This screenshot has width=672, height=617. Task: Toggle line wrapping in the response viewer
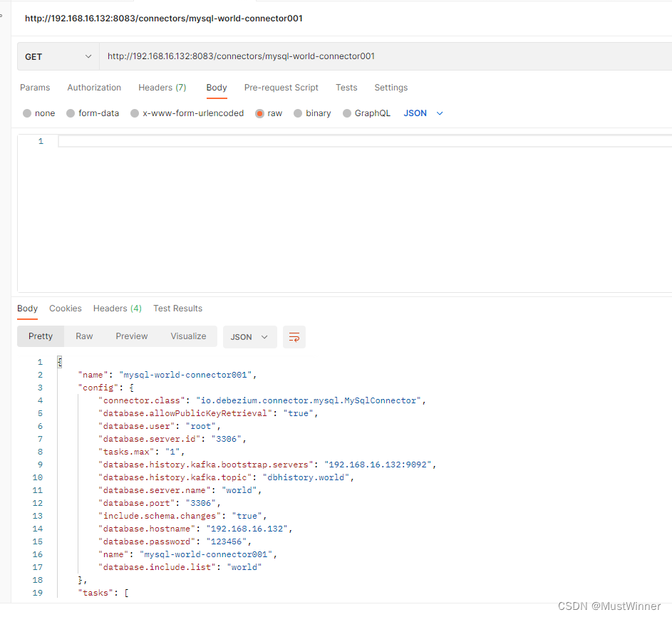(294, 336)
